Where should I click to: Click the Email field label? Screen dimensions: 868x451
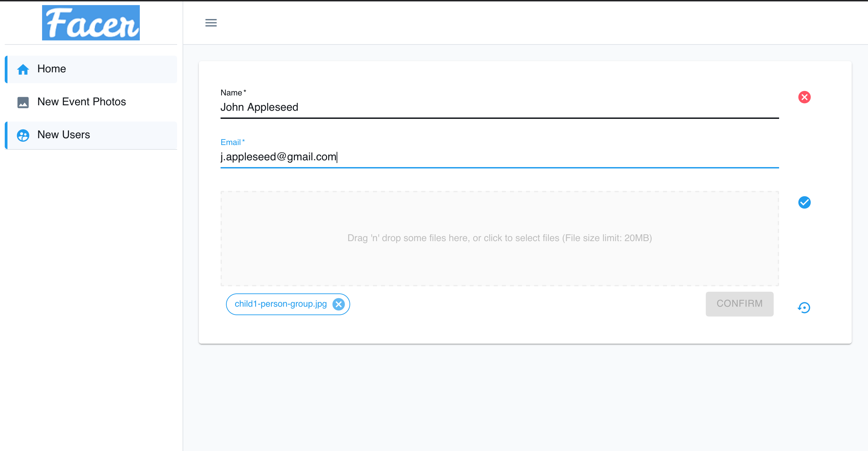click(x=231, y=142)
